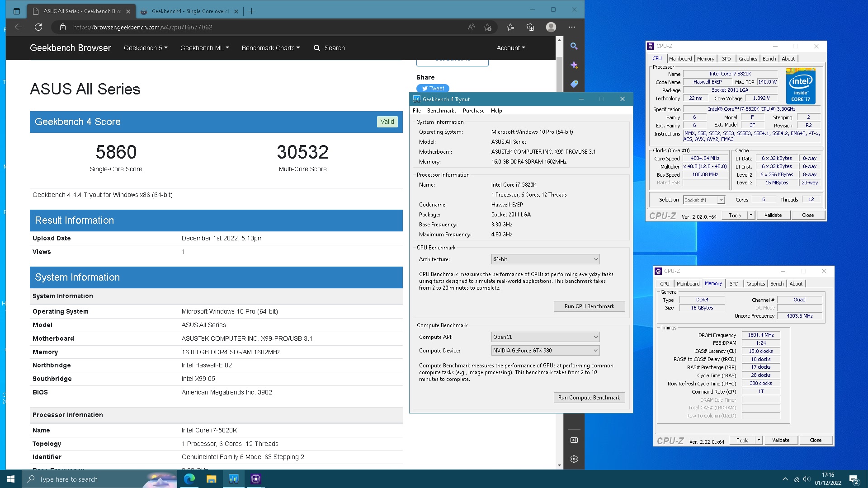Screen dimensions: 868x488
Task: Open the read aloud icon in address bar
Action: (471, 27)
